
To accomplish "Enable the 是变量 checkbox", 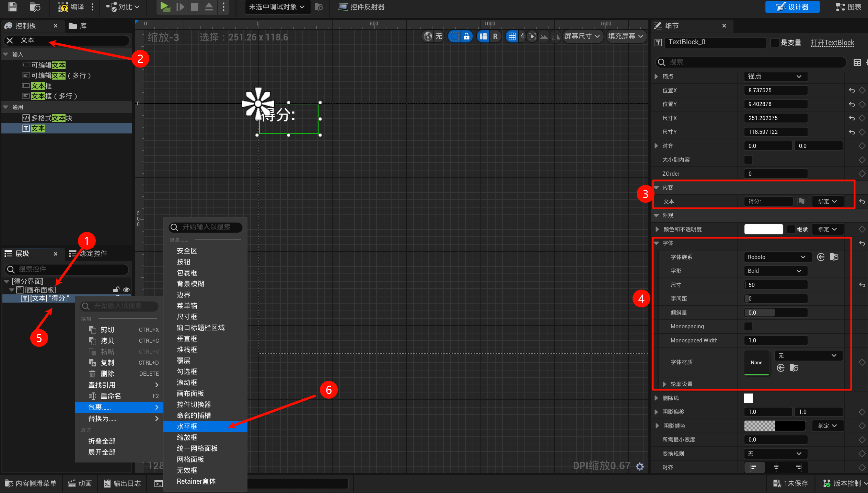I will coord(775,43).
